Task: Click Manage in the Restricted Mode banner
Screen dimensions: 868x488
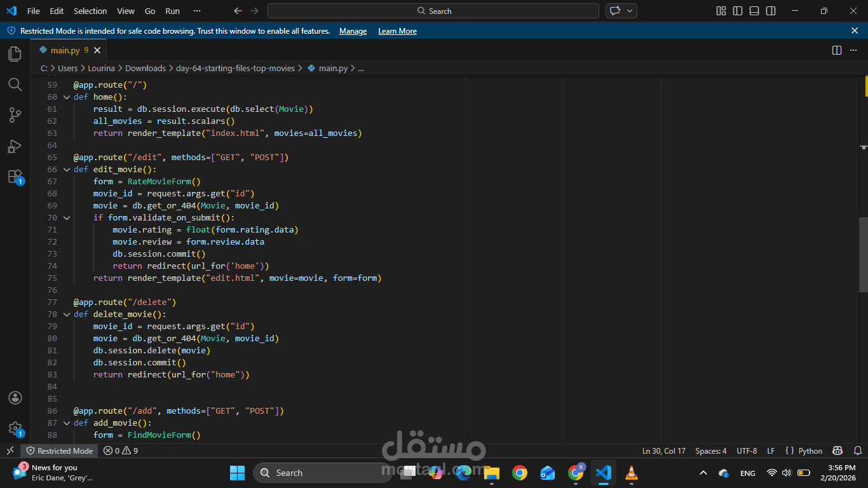Action: point(353,30)
